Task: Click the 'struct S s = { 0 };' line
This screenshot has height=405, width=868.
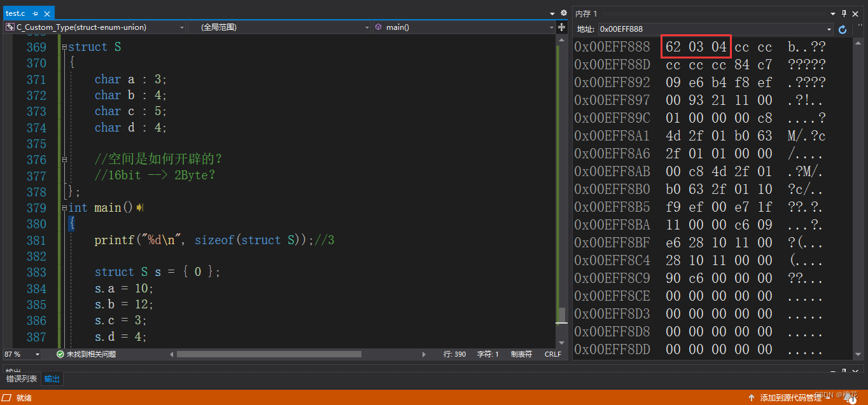Action: [157, 272]
